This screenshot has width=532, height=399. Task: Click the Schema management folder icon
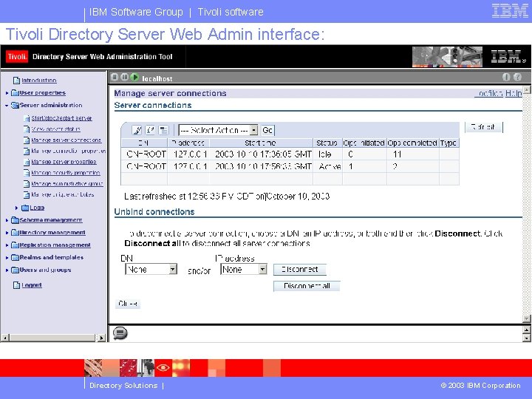coord(15,220)
